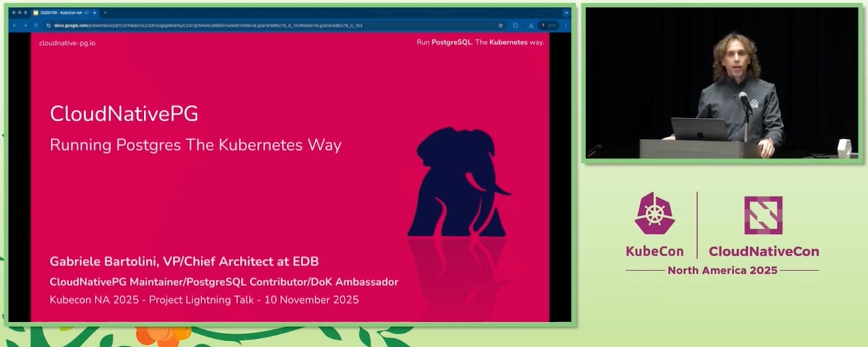The height and width of the screenshot is (347, 868).
Task: Bookmark this page with the star icon
Action: (x=500, y=26)
